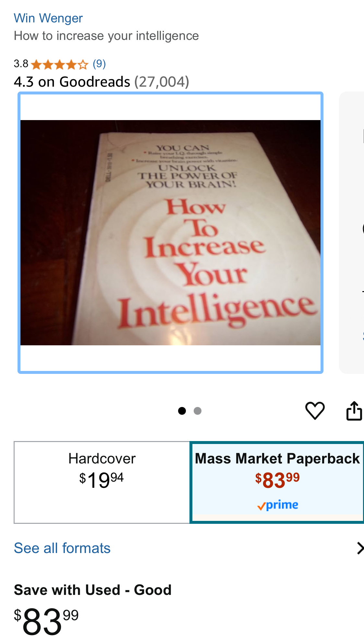This screenshot has height=640, width=364.
Task: Tap the heart wishlist icon
Action: 315,411
